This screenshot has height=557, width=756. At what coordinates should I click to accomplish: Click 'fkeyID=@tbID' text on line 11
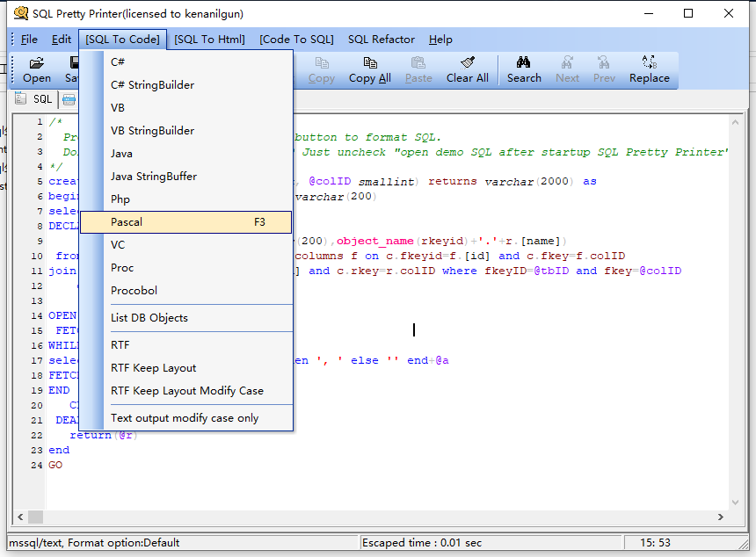click(x=527, y=271)
